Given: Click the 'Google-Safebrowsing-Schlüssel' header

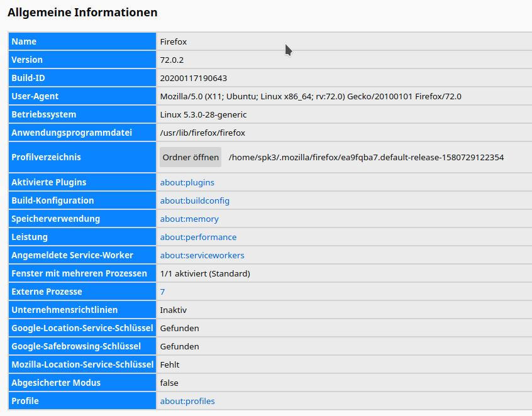Looking at the screenshot, I should point(82,346).
